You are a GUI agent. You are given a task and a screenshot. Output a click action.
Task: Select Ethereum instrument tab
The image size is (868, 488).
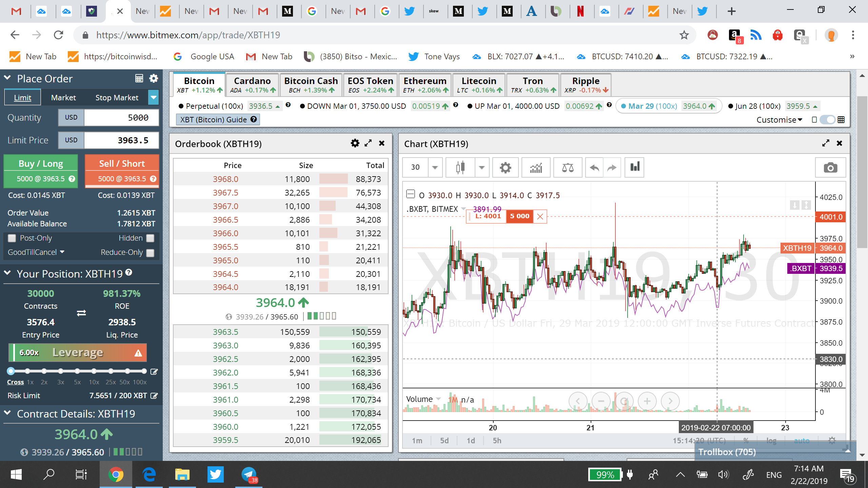point(425,85)
